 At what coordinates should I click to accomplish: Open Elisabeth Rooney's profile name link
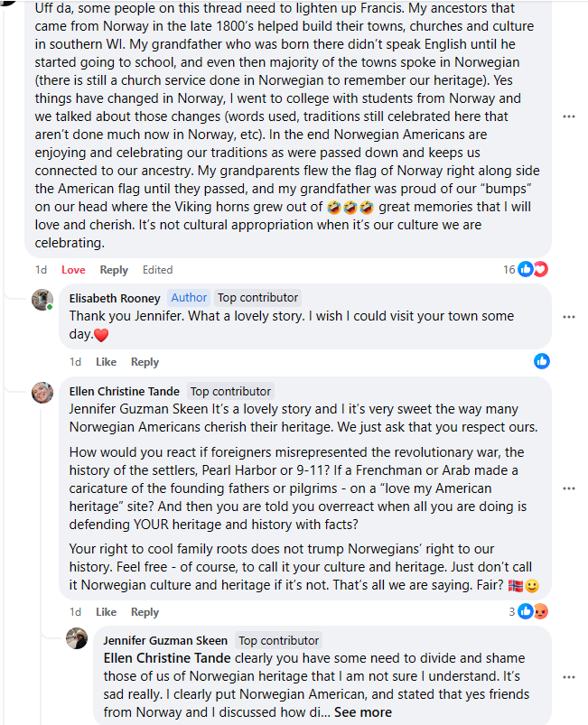tap(115, 298)
